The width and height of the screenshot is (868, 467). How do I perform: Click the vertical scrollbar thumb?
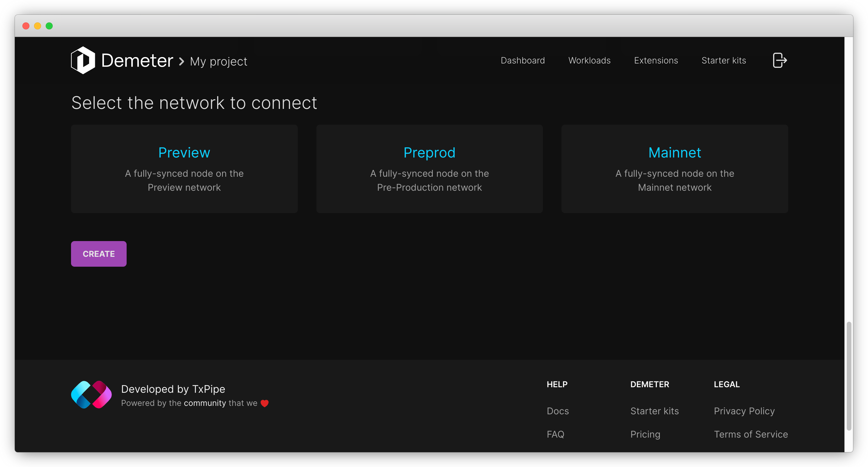coord(849,376)
